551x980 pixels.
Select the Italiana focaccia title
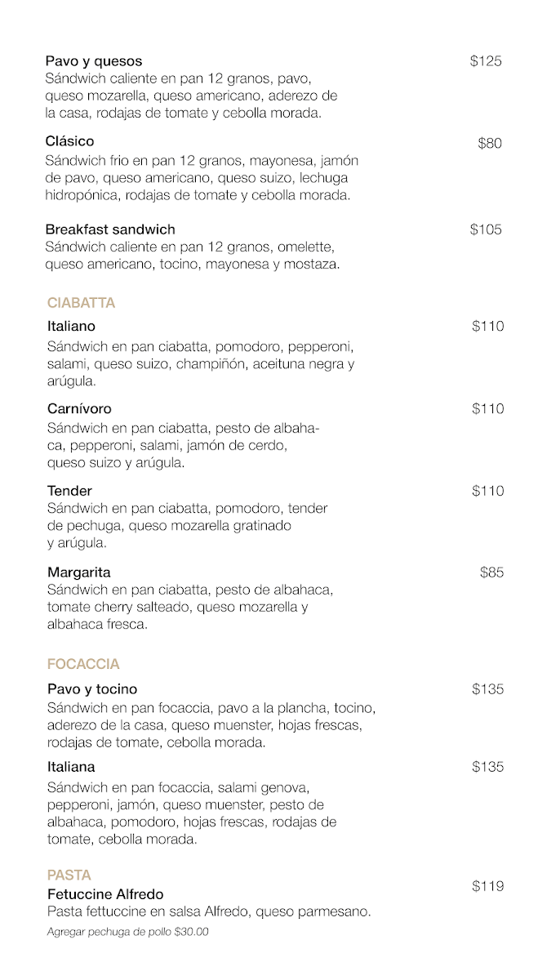(x=71, y=767)
